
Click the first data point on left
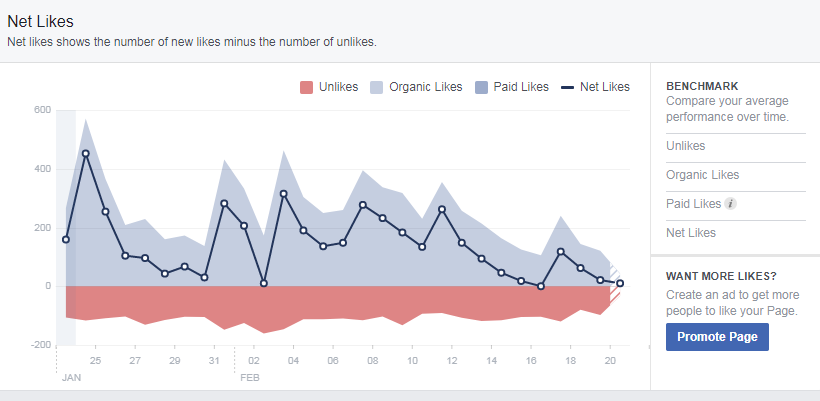[66, 239]
